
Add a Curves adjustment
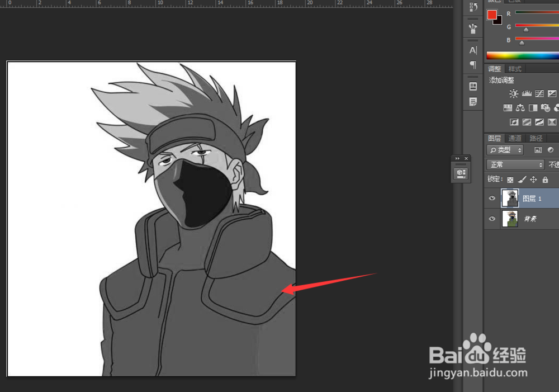(x=539, y=93)
